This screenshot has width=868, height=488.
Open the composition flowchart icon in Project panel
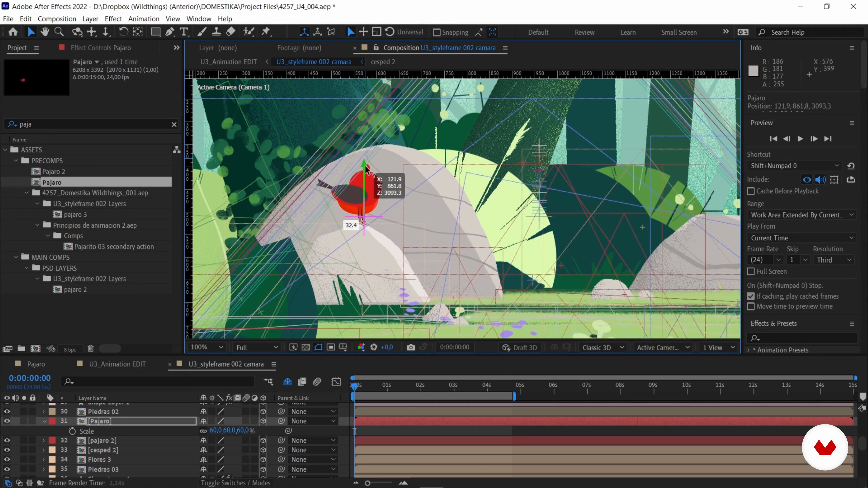click(x=177, y=150)
